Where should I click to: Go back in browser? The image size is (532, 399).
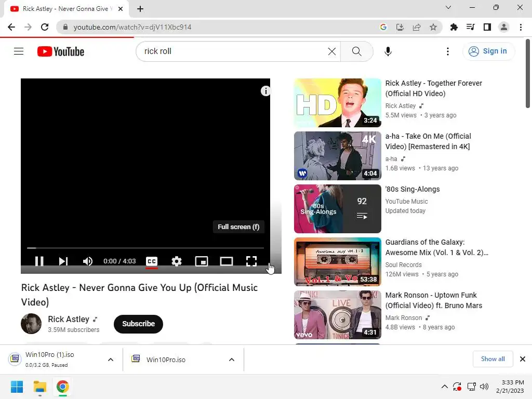(11, 27)
